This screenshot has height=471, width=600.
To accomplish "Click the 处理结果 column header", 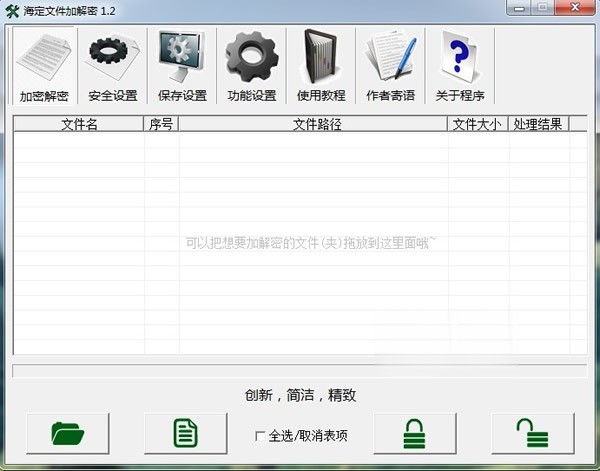I will (538, 125).
